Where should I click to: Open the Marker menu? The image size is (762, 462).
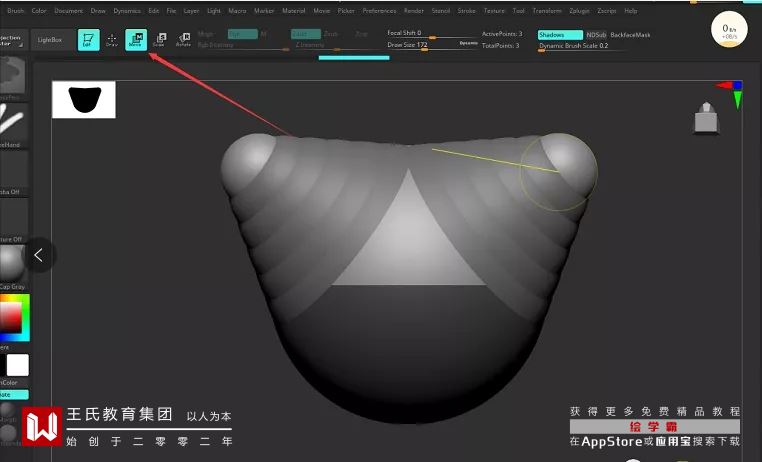point(264,11)
